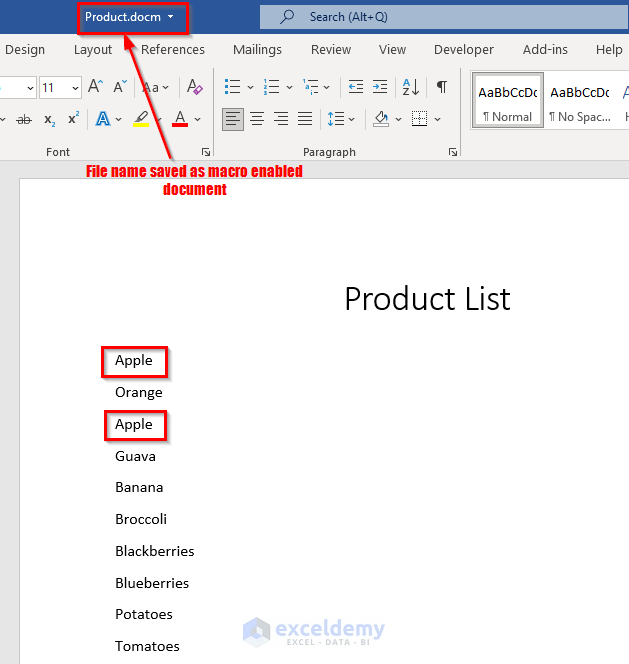
Task: Click the Clear All Formatting icon
Action: pos(194,87)
